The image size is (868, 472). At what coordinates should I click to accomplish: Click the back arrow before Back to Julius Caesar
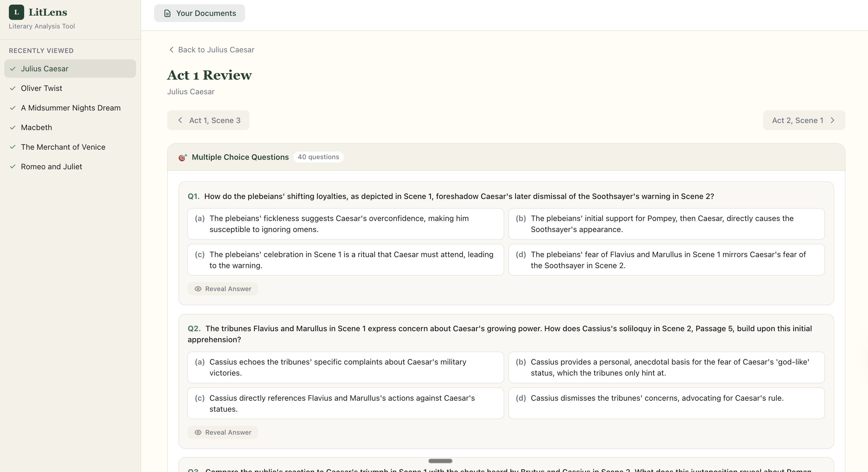172,50
